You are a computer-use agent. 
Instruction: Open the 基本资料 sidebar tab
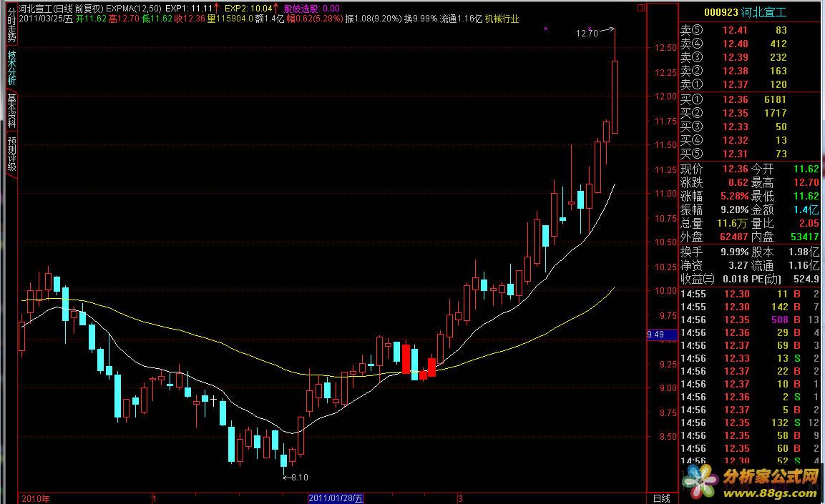(x=11, y=112)
